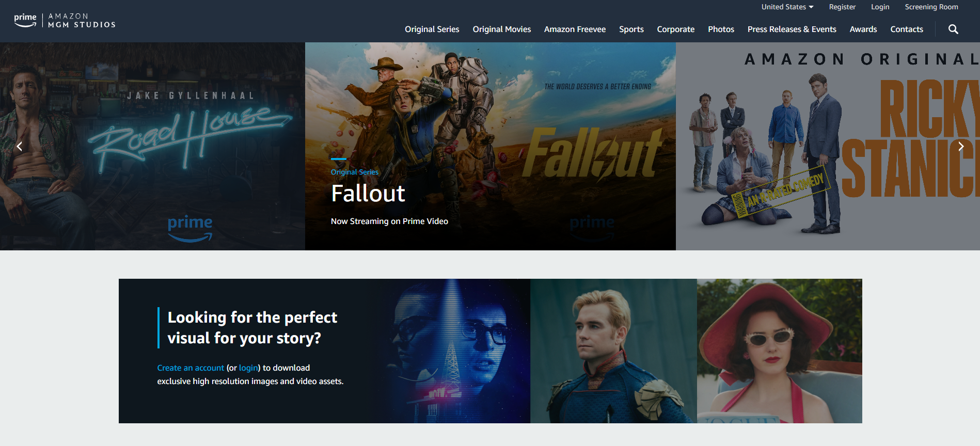980x446 pixels.
Task: Go to the Corporate page
Action: (x=675, y=29)
